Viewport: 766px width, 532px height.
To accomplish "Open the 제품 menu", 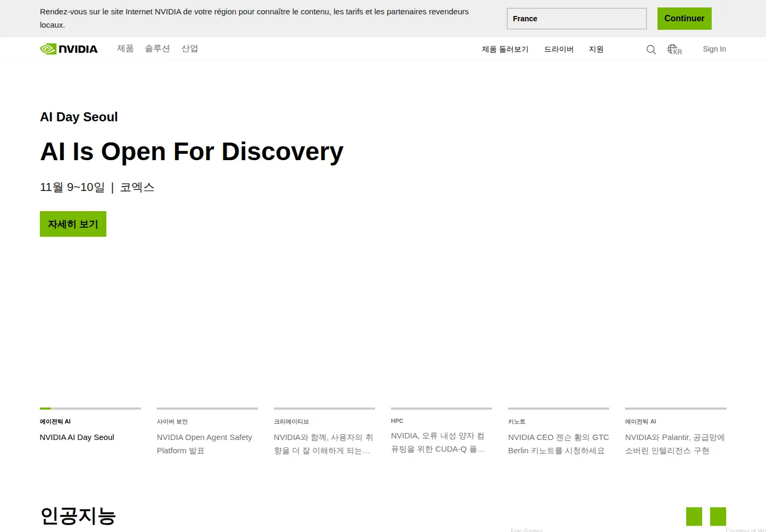I will point(125,49).
